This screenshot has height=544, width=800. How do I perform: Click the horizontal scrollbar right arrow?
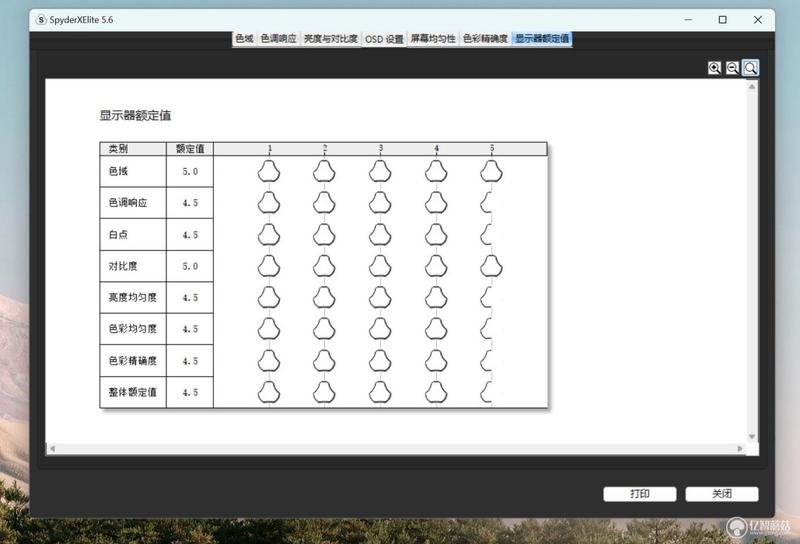[x=740, y=449]
